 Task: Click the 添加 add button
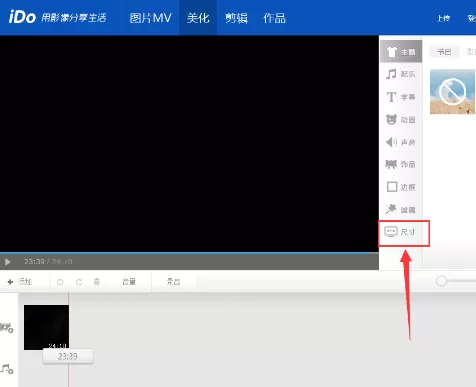tap(20, 282)
